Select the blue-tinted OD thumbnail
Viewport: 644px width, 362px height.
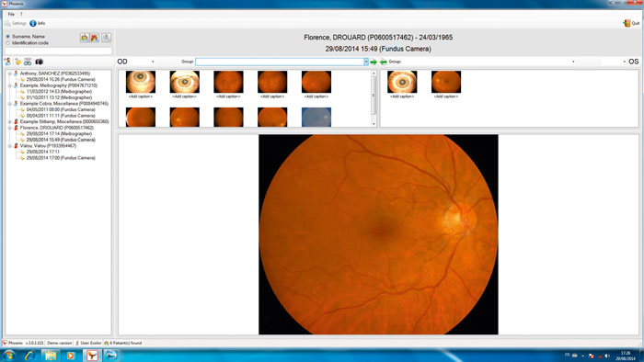tap(316, 118)
